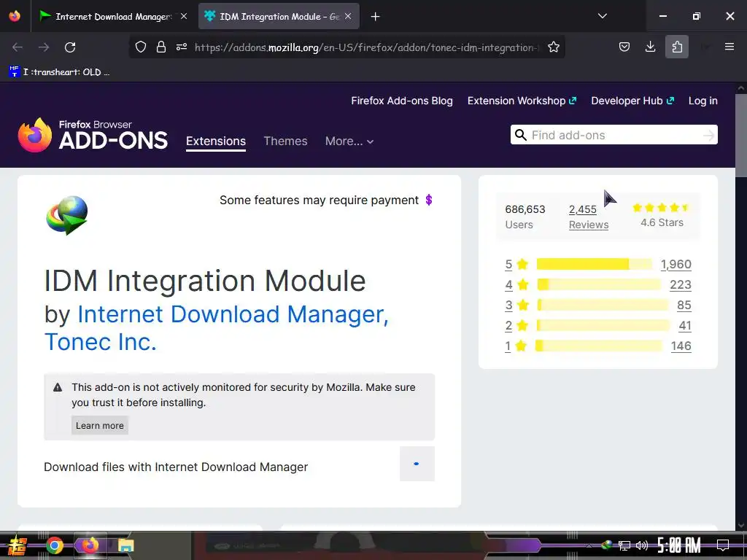Submit search with the arrow button
The height and width of the screenshot is (560, 747).
pos(708,135)
